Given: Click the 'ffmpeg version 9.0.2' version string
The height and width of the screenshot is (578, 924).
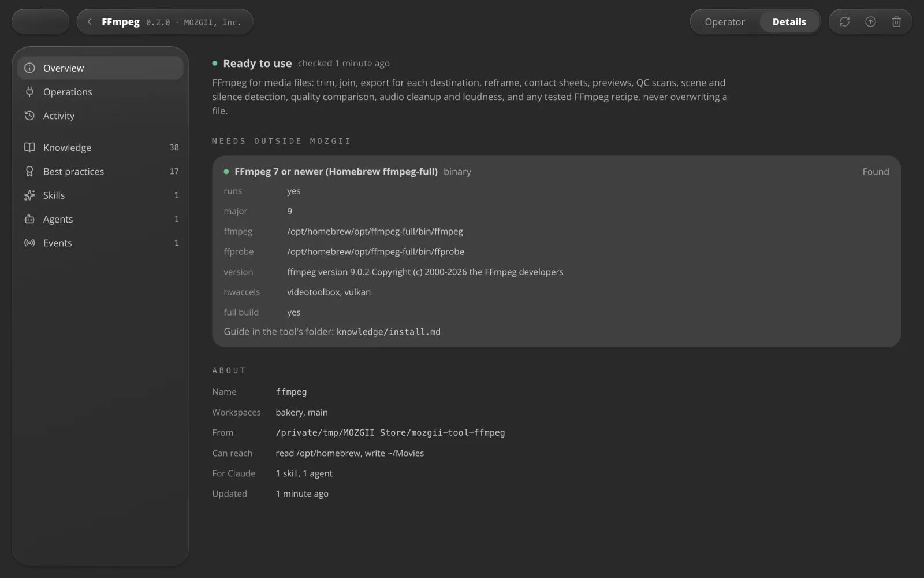Looking at the screenshot, I should [x=425, y=272].
